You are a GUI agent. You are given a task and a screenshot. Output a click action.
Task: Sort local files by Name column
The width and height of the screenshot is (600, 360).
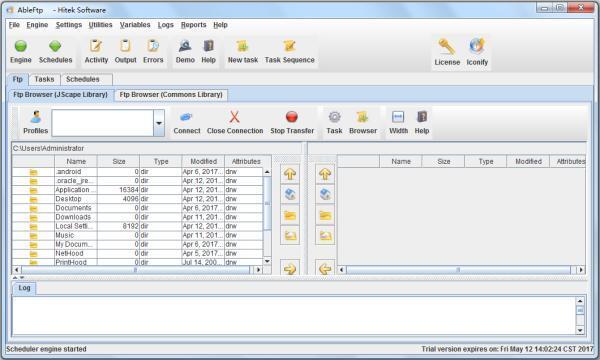76,161
